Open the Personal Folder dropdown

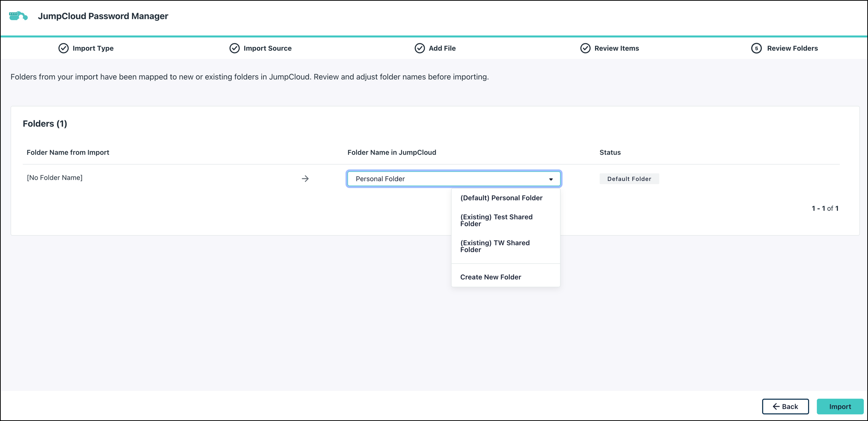[454, 179]
